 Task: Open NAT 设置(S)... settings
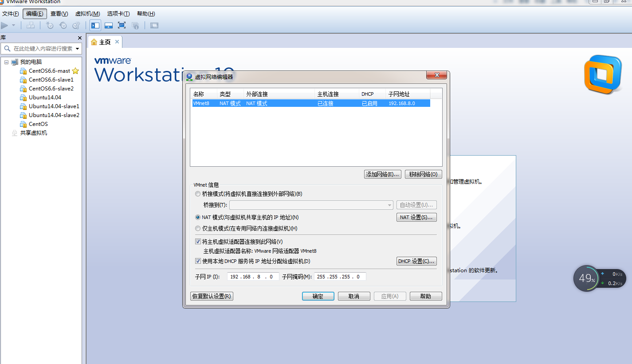tap(416, 217)
